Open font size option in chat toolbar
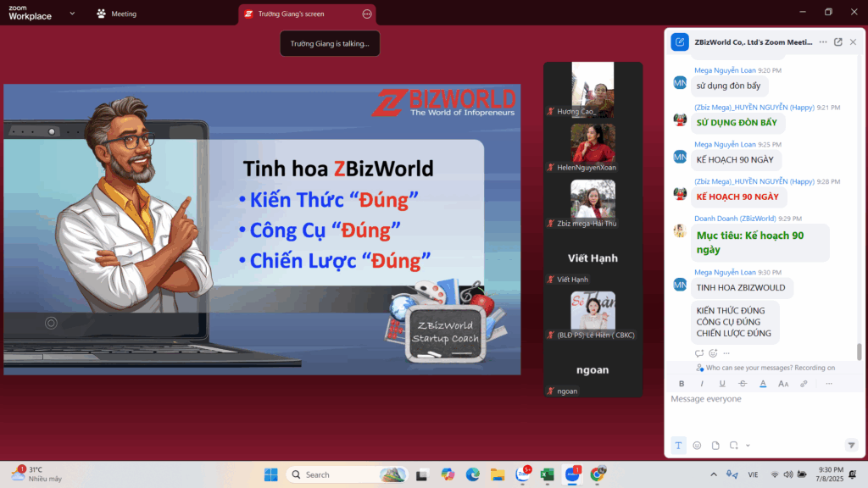The height and width of the screenshot is (488, 868). 783,384
